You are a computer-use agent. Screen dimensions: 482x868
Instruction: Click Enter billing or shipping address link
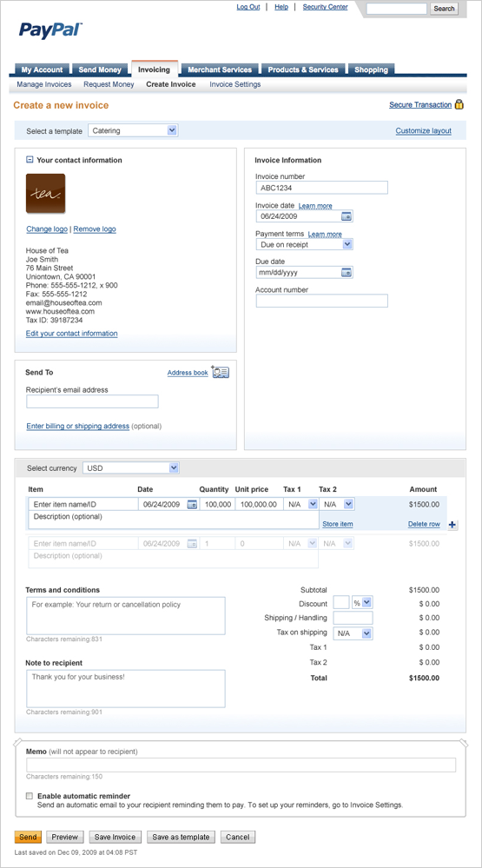(78, 427)
